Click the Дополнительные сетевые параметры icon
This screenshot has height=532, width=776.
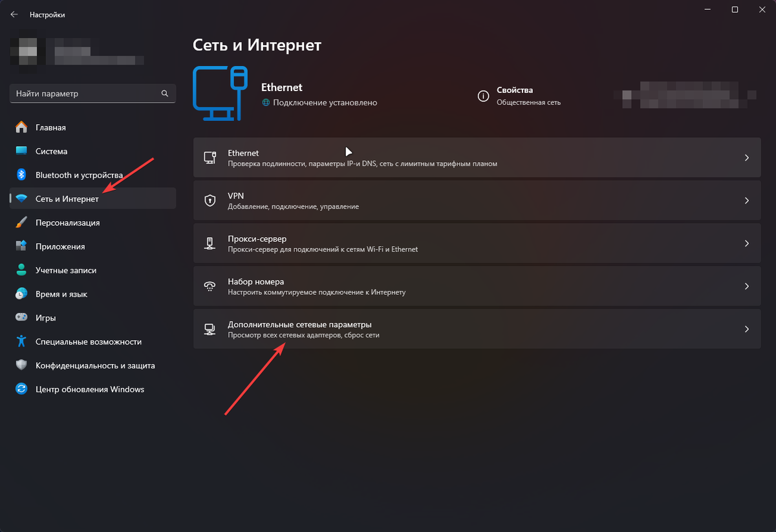pyautogui.click(x=210, y=329)
